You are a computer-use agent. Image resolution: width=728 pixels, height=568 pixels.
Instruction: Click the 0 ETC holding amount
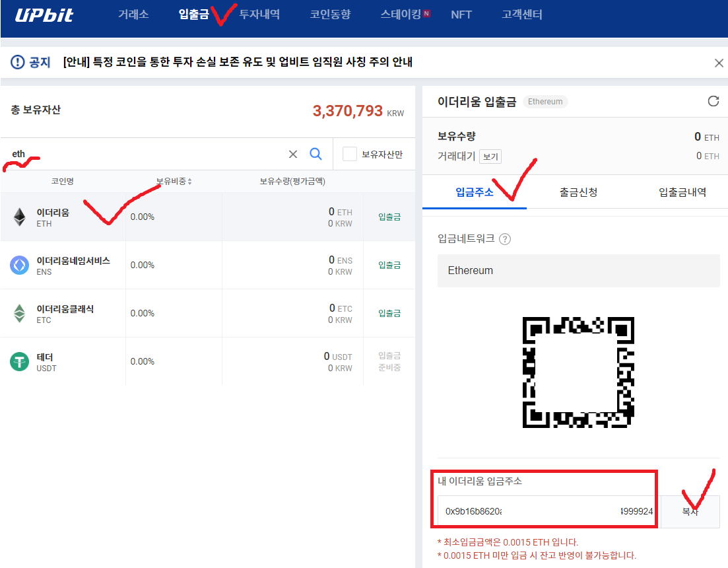pos(341,308)
